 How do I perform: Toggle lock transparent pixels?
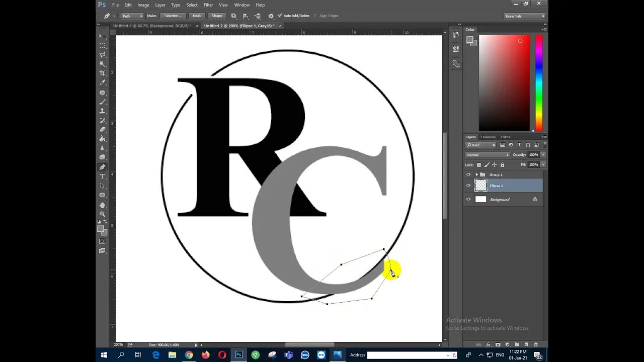pos(479,165)
